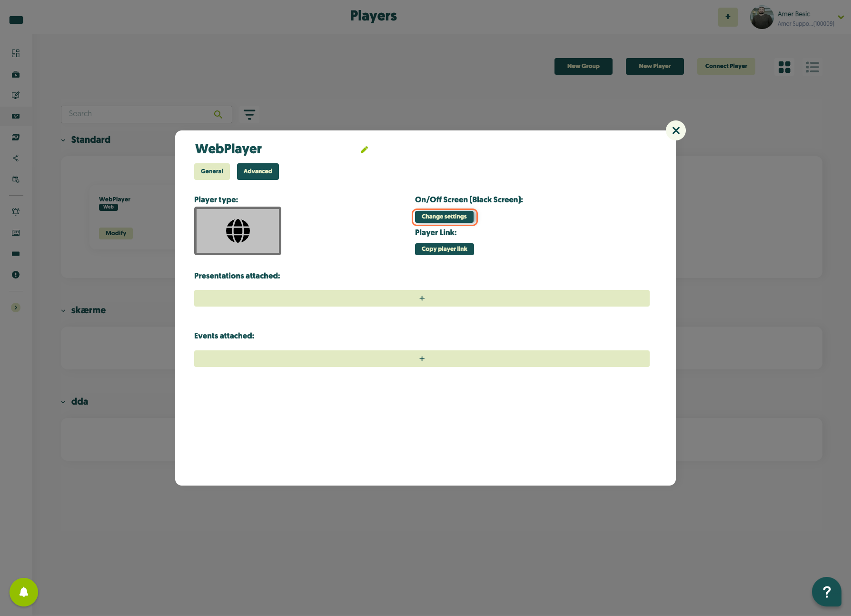
Task: Open the alarm bell icon in sidebar
Action: 16,212
